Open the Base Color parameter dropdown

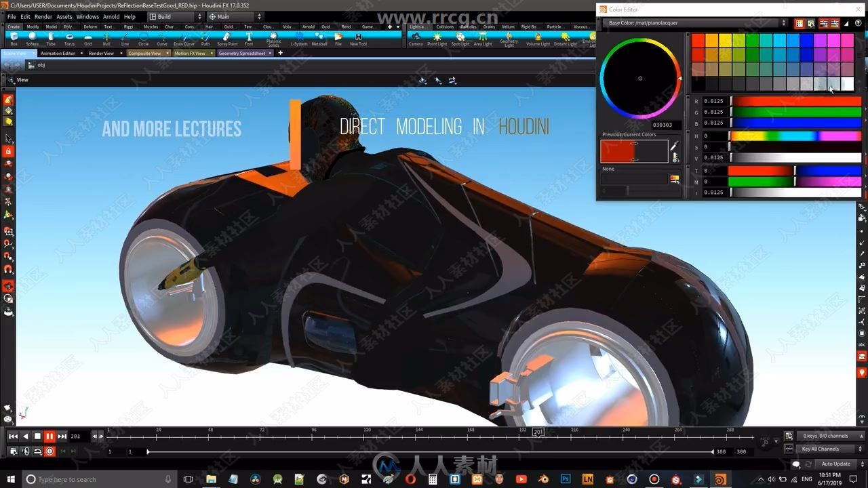coord(695,23)
